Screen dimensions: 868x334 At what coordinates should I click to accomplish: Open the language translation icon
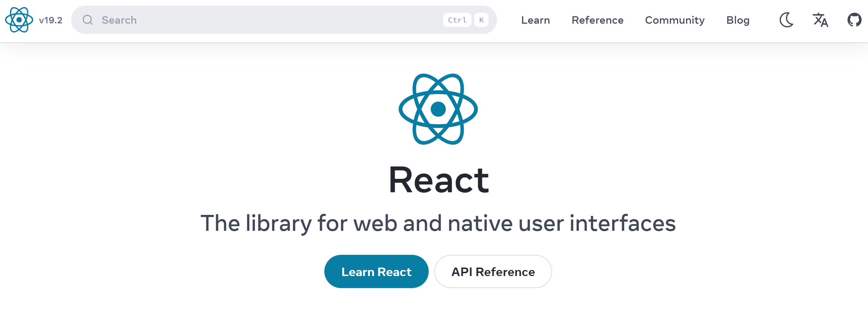point(821,20)
